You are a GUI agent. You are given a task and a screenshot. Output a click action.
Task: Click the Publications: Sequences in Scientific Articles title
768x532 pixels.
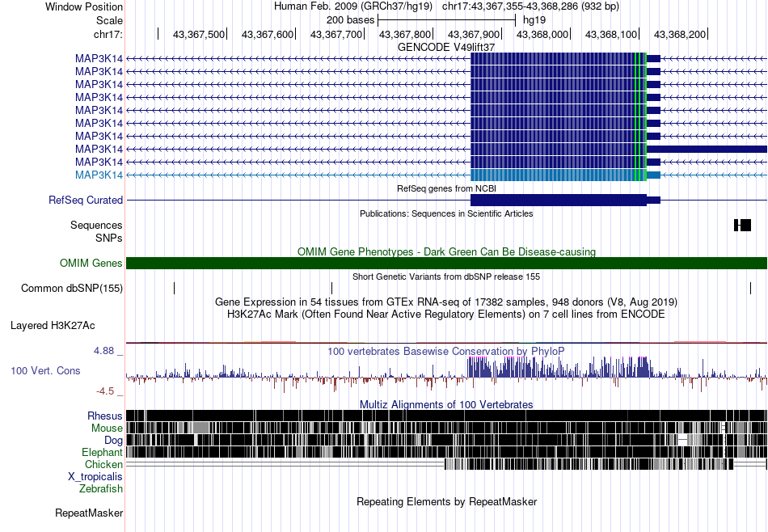(x=446, y=213)
